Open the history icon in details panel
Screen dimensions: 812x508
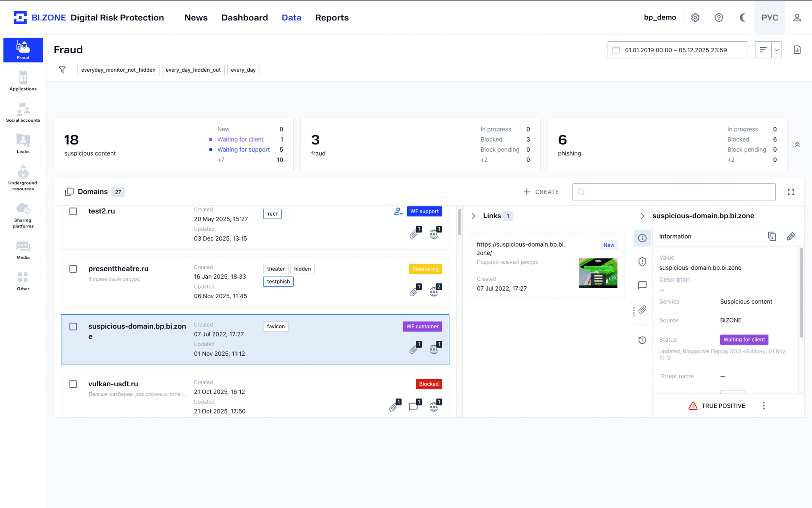642,340
